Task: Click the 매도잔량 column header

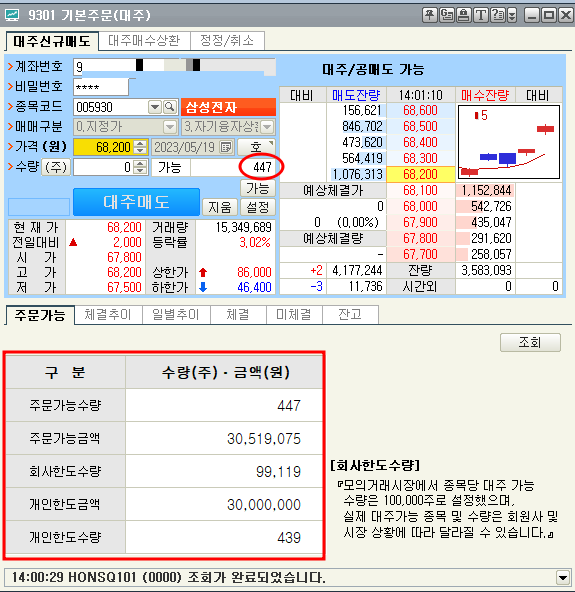Action: (356, 95)
